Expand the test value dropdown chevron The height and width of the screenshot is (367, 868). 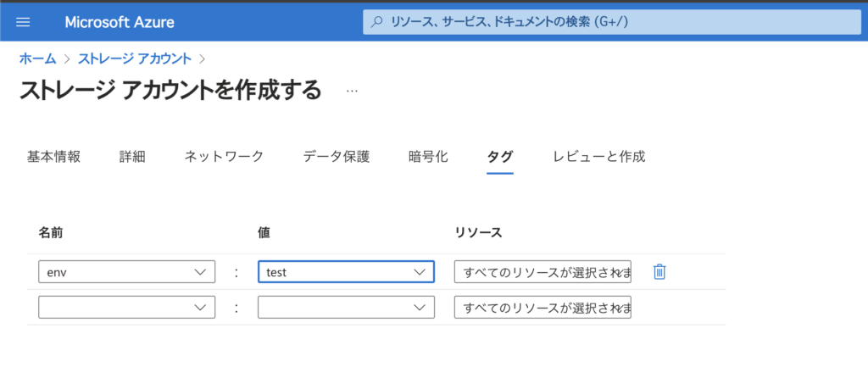tap(420, 272)
